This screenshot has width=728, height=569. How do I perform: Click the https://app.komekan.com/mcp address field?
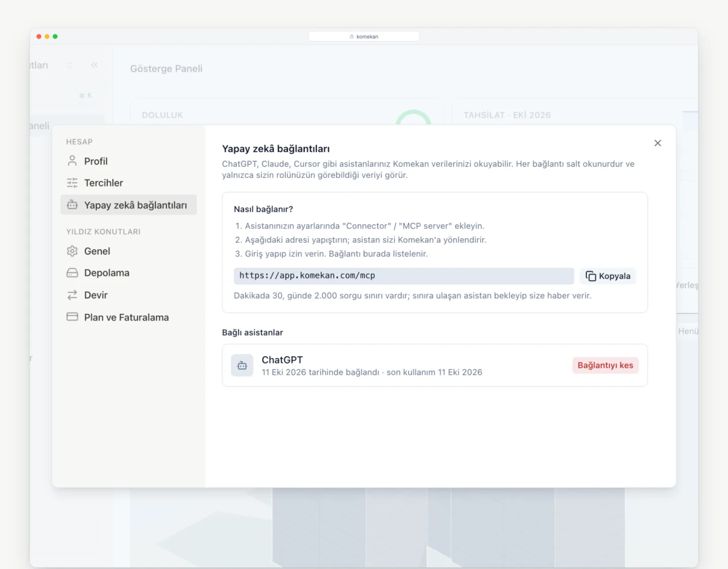point(404,276)
